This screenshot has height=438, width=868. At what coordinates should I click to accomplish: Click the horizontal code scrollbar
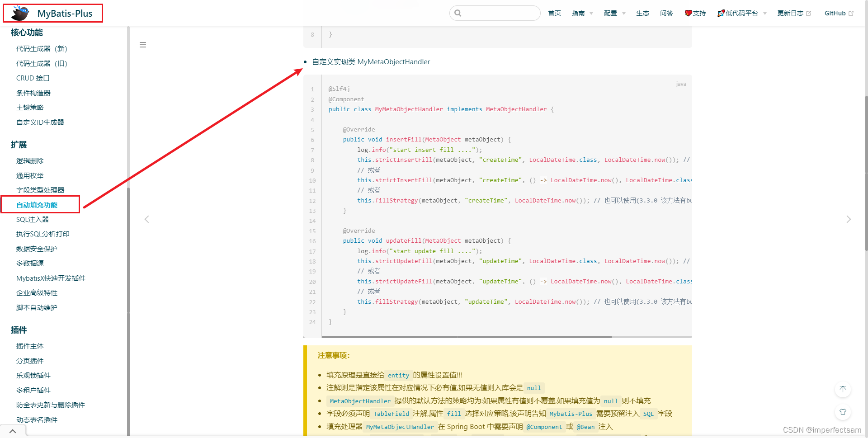[467, 337]
